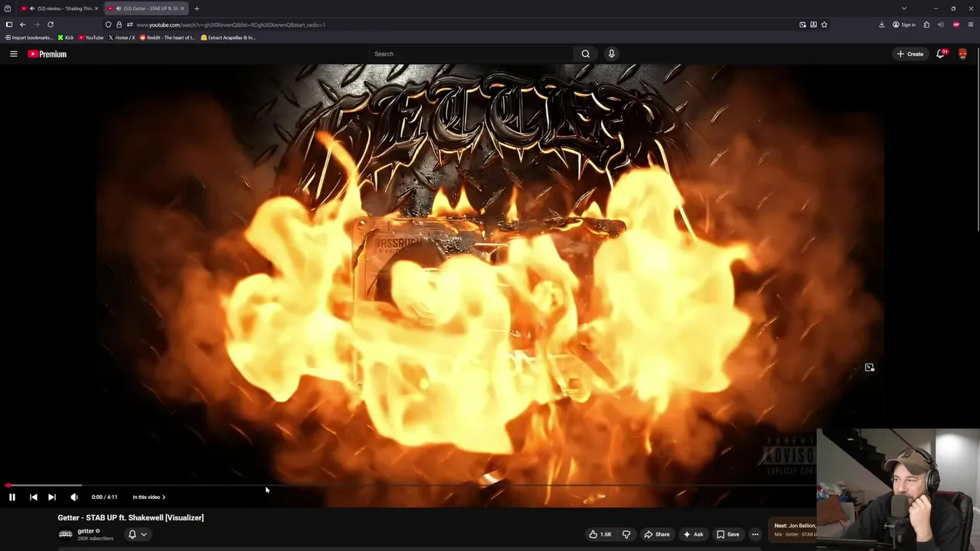Reload the current page
This screenshot has width=980, height=551.
51,24
